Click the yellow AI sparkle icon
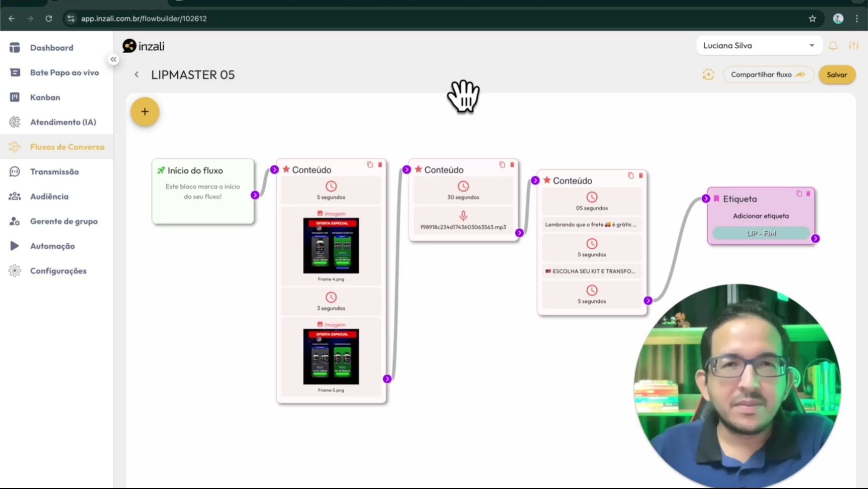 click(x=708, y=75)
